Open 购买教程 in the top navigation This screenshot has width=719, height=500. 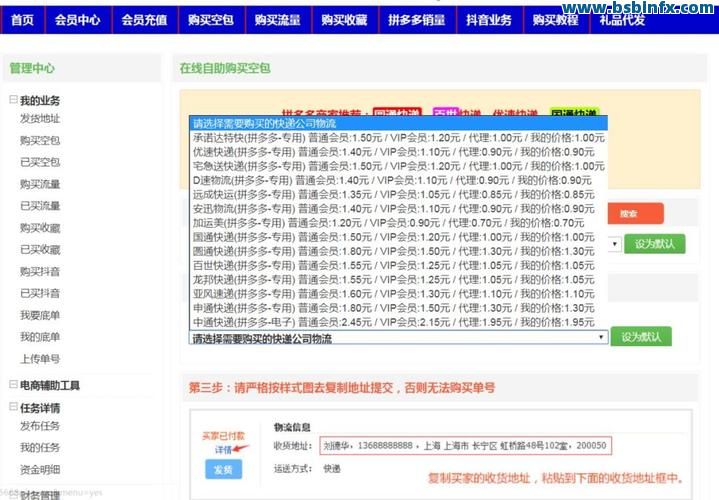coord(555,19)
